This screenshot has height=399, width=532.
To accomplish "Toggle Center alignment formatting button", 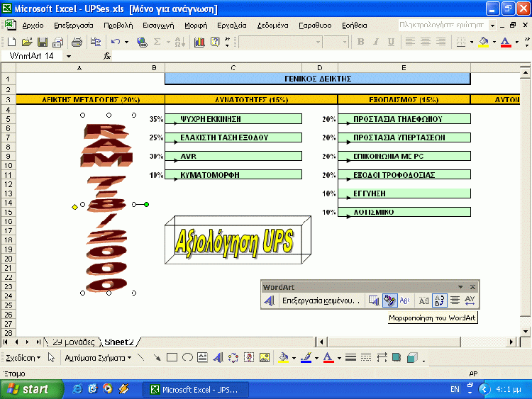I will click(x=426, y=42).
